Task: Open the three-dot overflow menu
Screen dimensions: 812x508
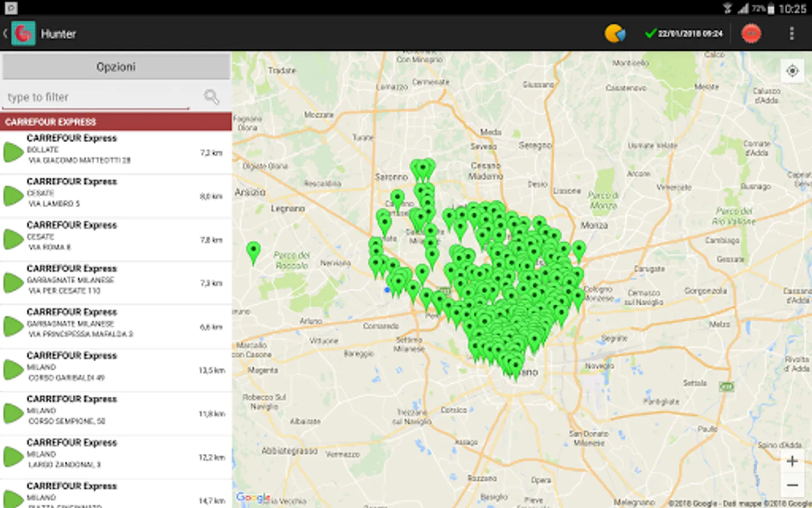Action: (791, 33)
